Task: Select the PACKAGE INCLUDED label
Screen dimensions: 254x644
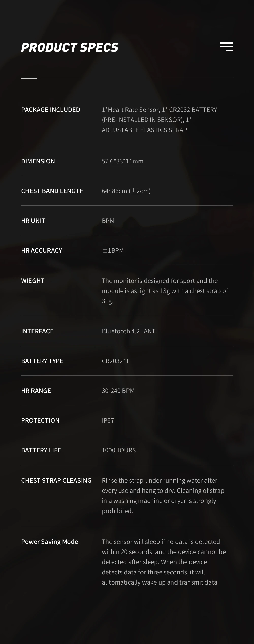Action: 51,110
